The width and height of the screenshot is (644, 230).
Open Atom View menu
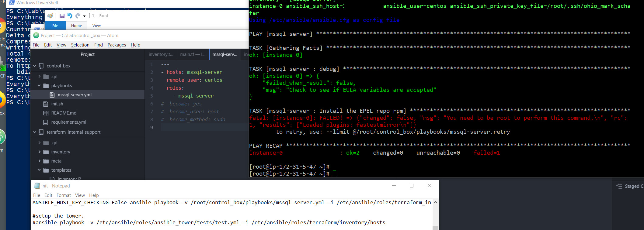click(x=61, y=45)
